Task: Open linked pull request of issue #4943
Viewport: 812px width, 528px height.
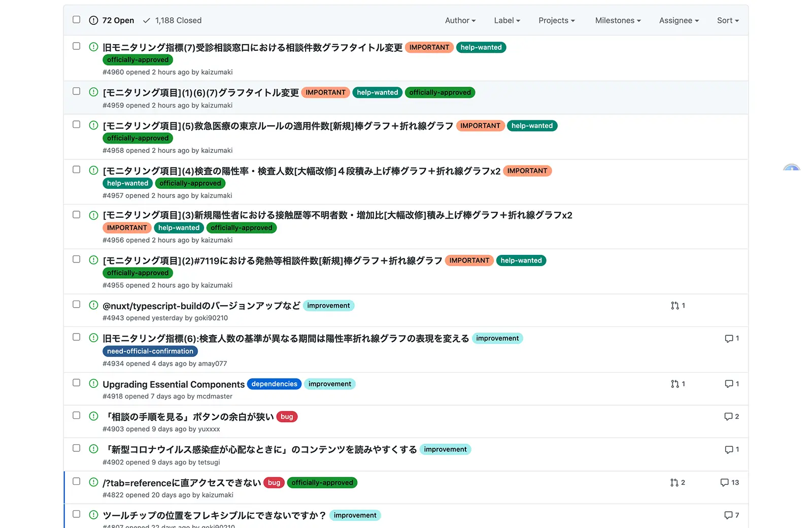Action: pos(678,306)
